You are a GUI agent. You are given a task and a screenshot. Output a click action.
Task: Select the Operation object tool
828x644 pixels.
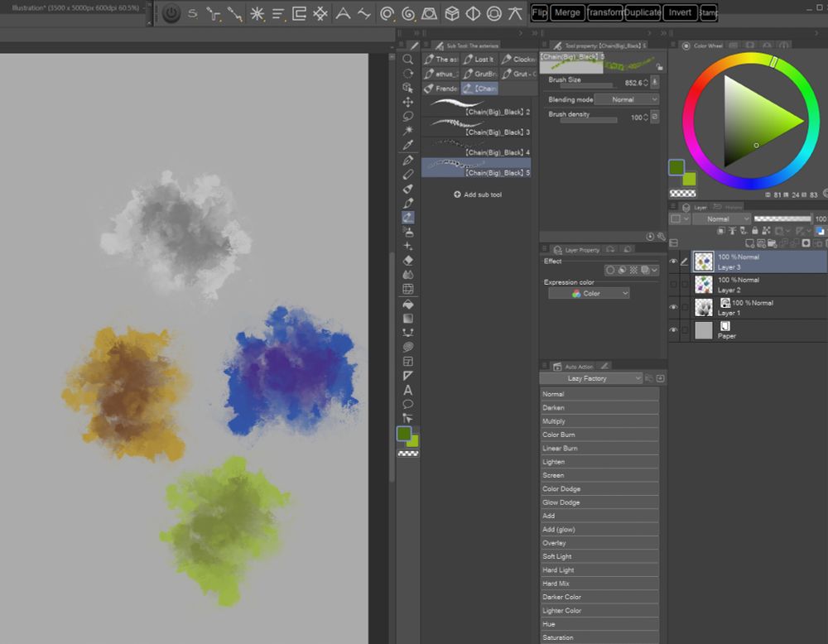coord(407,88)
